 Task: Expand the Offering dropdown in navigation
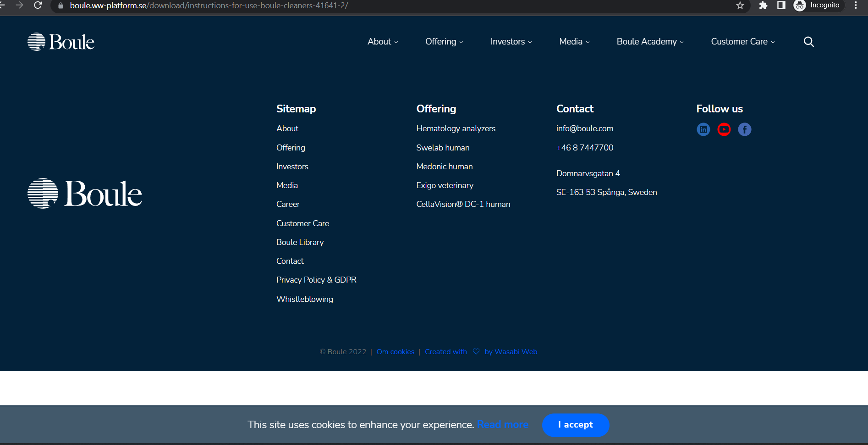coord(444,42)
